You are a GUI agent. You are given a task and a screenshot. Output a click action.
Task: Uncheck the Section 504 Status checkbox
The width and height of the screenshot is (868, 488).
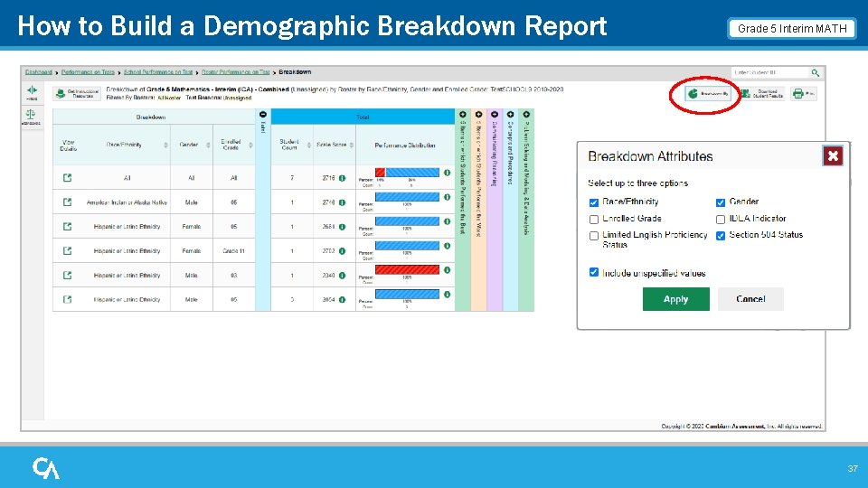tap(721, 236)
